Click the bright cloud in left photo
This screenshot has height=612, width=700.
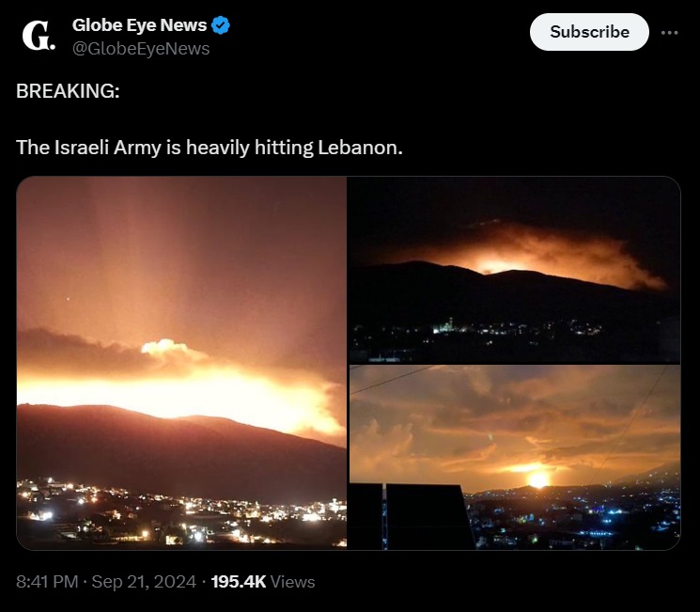pos(164,347)
